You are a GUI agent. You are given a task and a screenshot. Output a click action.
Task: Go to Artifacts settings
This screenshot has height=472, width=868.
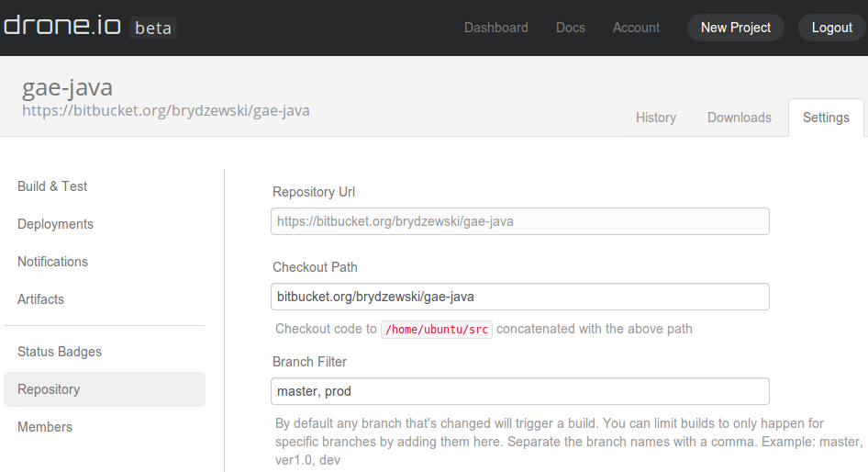click(x=40, y=299)
